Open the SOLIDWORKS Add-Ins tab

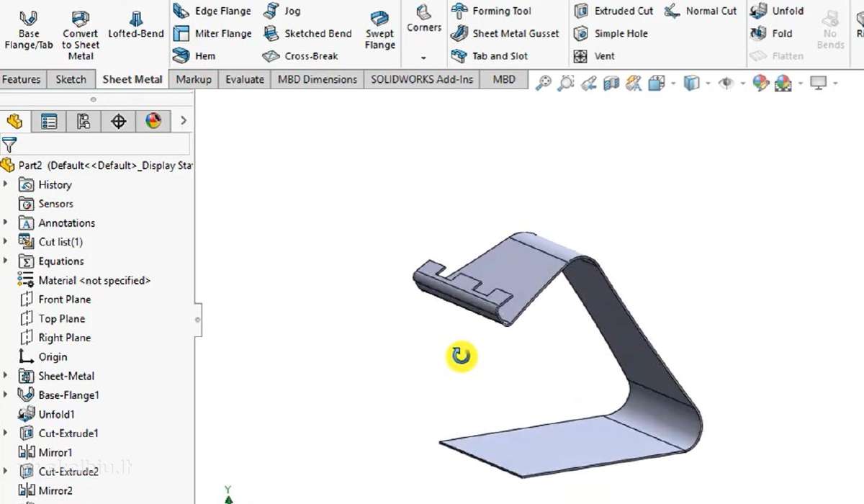[422, 79]
